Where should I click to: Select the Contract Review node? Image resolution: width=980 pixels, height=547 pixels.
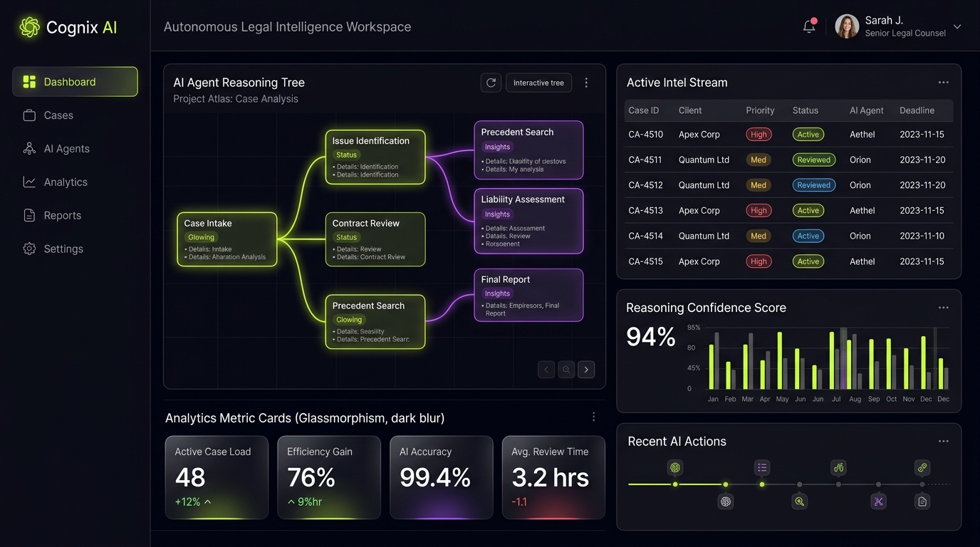pos(375,239)
